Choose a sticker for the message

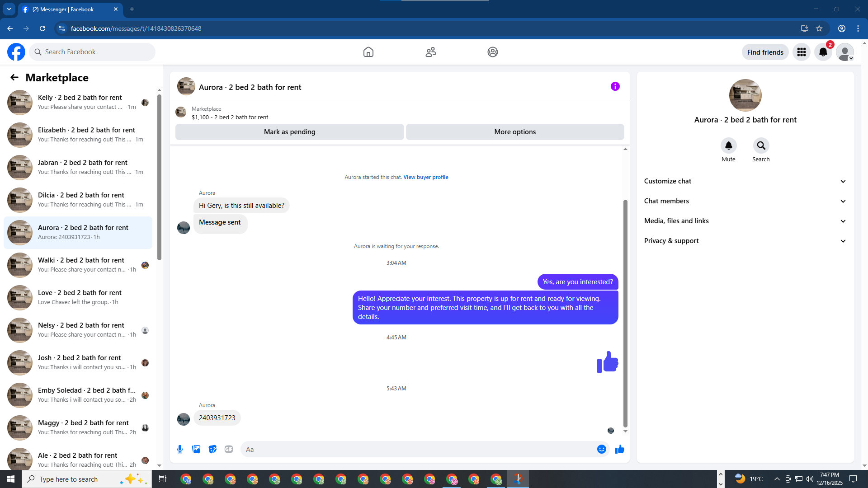(x=212, y=449)
